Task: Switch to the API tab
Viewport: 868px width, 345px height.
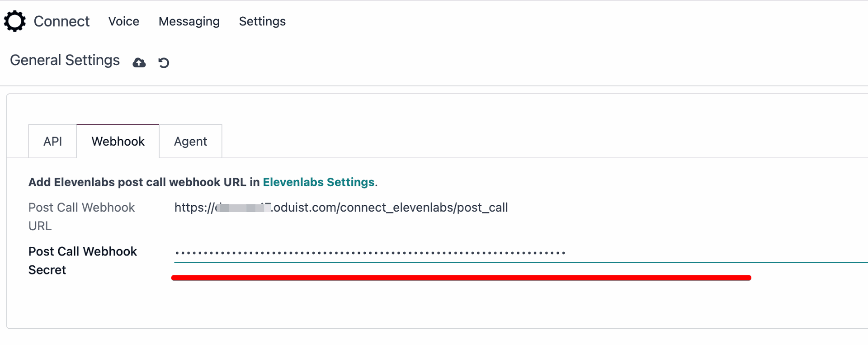Action: pos(52,141)
